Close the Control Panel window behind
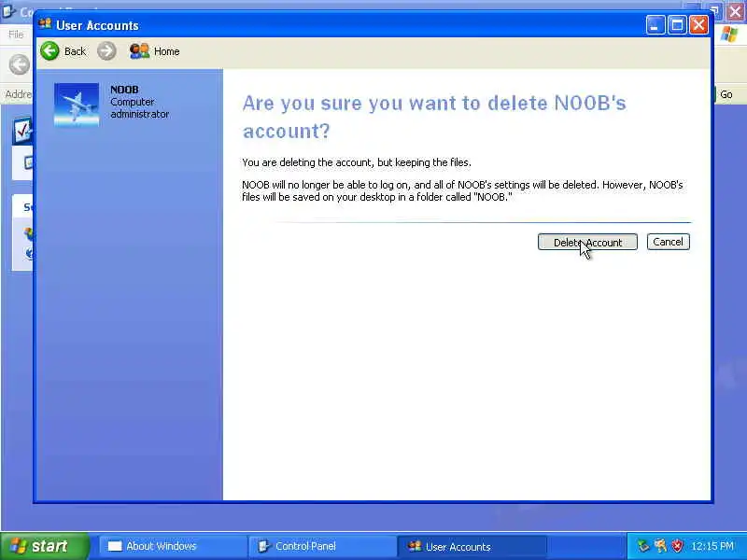The height and width of the screenshot is (560, 747). 736,12
